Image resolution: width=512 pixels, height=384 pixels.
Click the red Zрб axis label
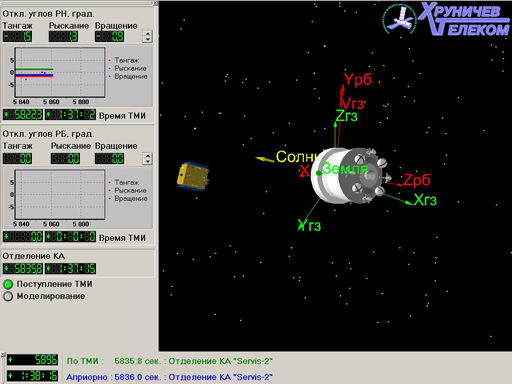pyautogui.click(x=417, y=180)
